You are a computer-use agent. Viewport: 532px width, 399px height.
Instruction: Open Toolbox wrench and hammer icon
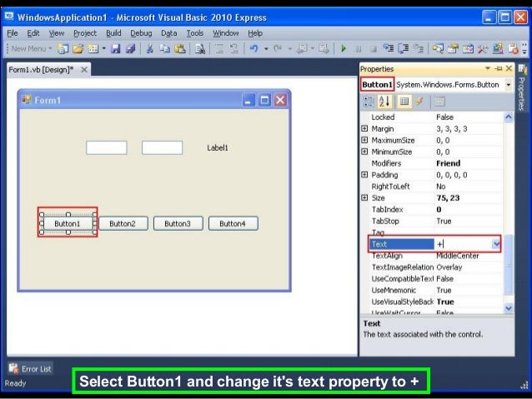click(483, 49)
